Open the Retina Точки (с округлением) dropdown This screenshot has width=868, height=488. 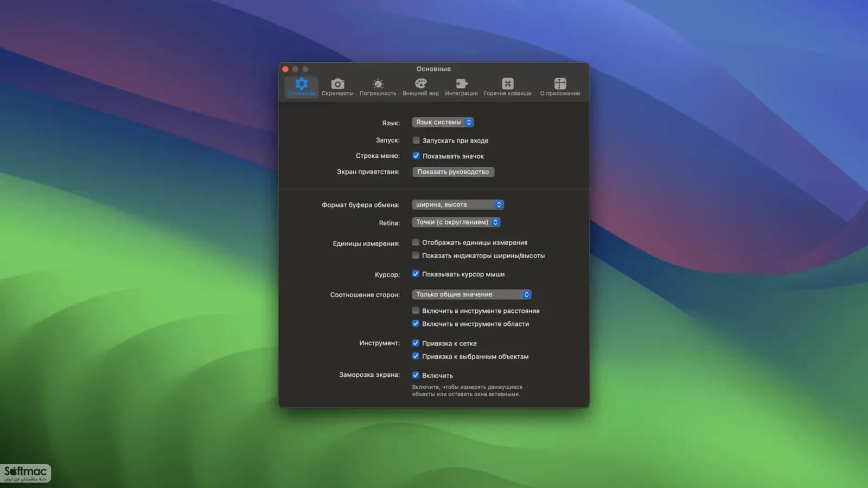[x=456, y=222]
